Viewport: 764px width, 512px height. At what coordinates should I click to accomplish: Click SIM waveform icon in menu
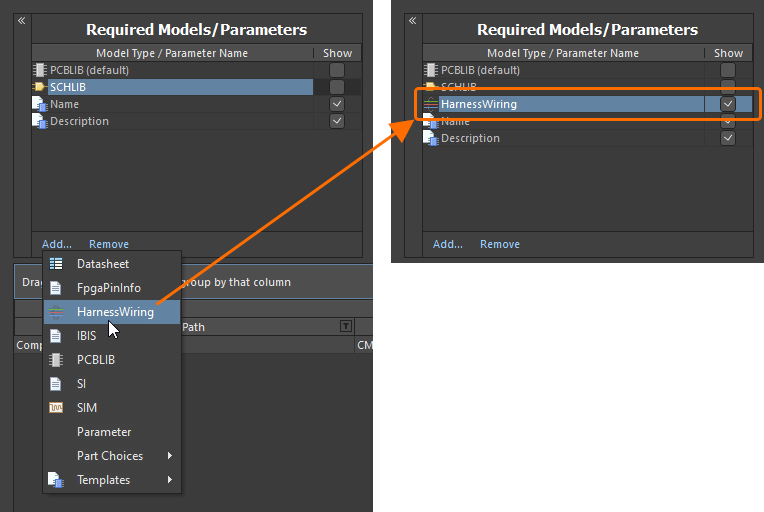tap(56, 408)
